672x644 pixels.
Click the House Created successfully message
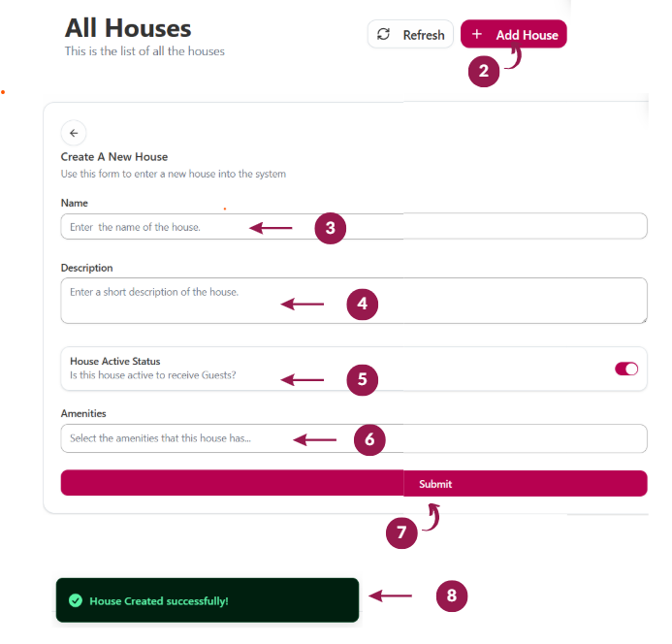(x=159, y=601)
